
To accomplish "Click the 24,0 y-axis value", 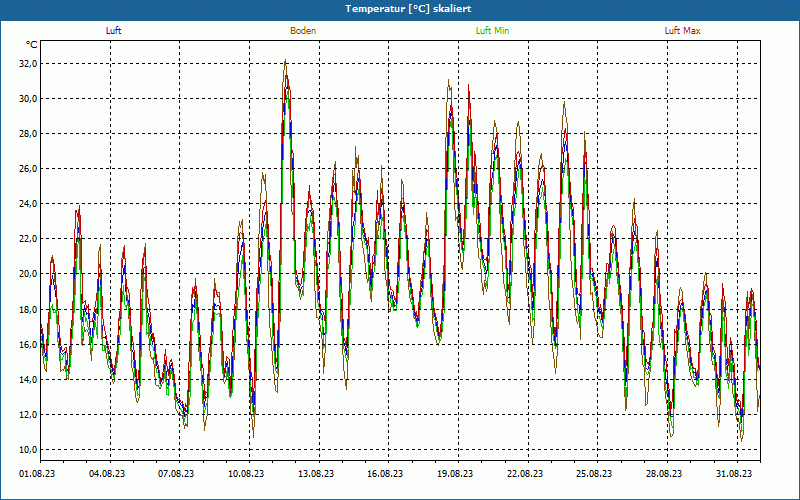I will coord(28,204).
